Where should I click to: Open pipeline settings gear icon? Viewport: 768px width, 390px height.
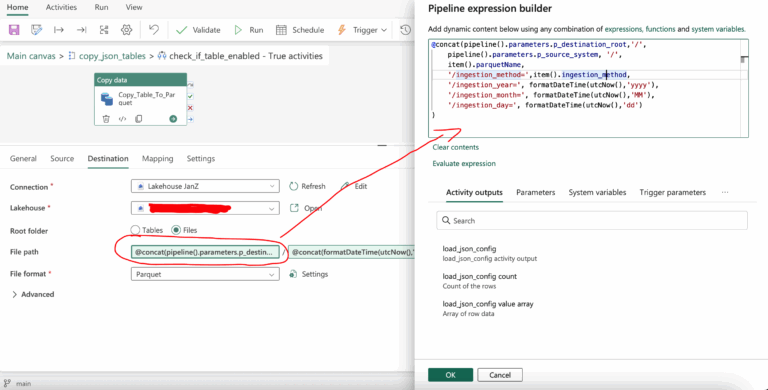(126, 30)
